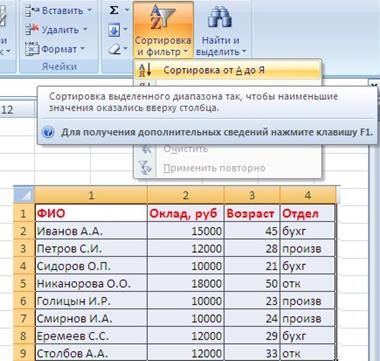Click age cell 50
This screenshot has width=380, height=361.
(252, 283)
